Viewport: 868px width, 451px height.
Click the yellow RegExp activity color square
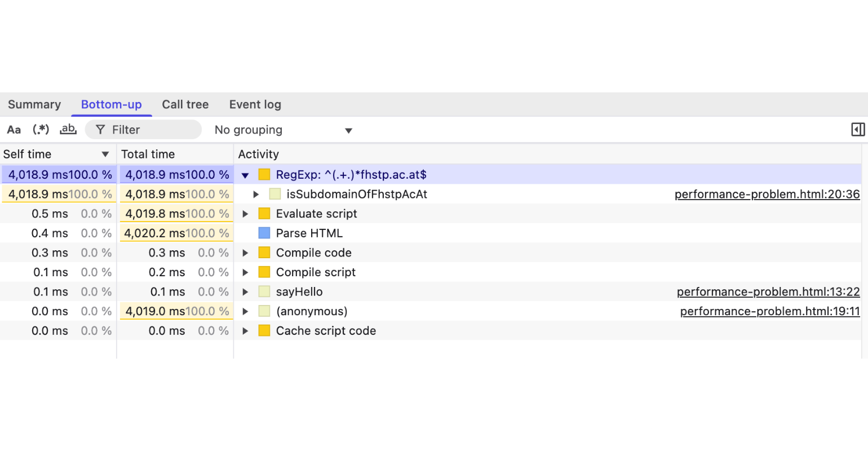coord(264,175)
